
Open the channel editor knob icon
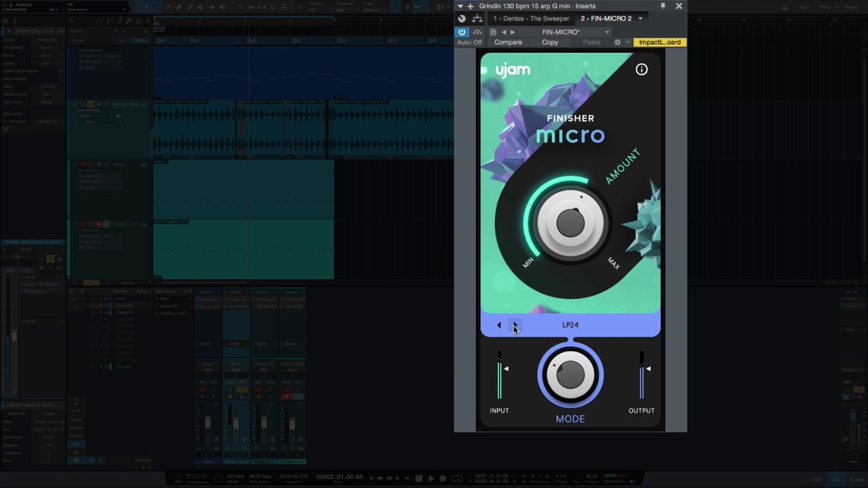tap(462, 19)
